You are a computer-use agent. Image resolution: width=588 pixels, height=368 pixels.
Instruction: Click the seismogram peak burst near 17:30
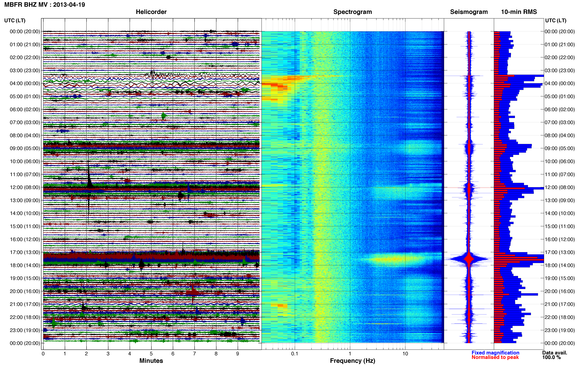tap(469, 259)
